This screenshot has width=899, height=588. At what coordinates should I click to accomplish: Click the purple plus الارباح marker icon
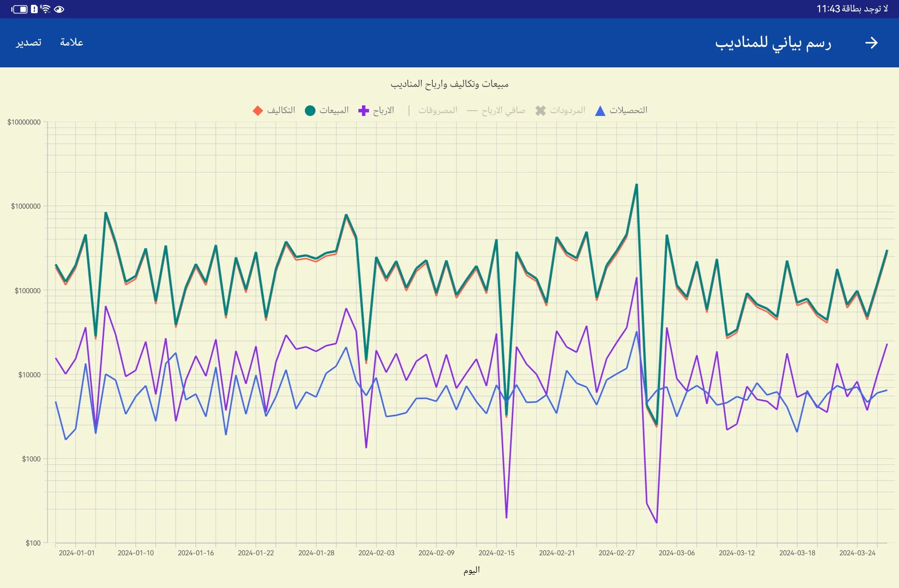[363, 111]
